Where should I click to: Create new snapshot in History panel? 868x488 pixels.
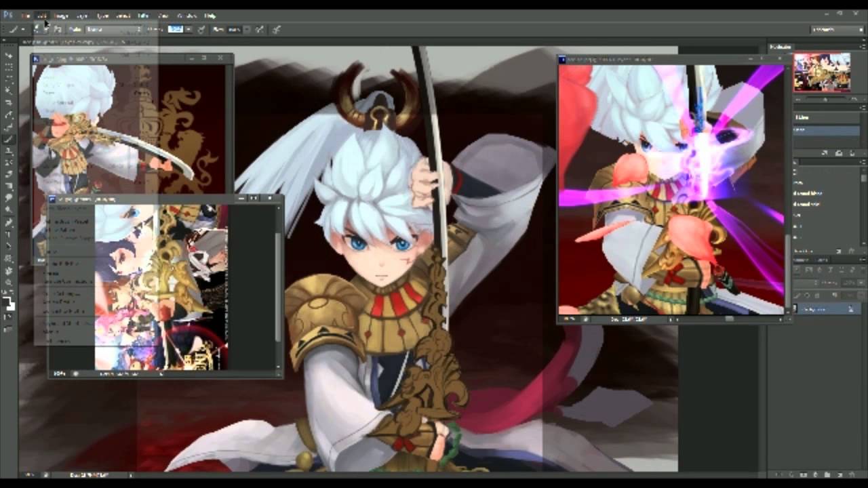840,154
